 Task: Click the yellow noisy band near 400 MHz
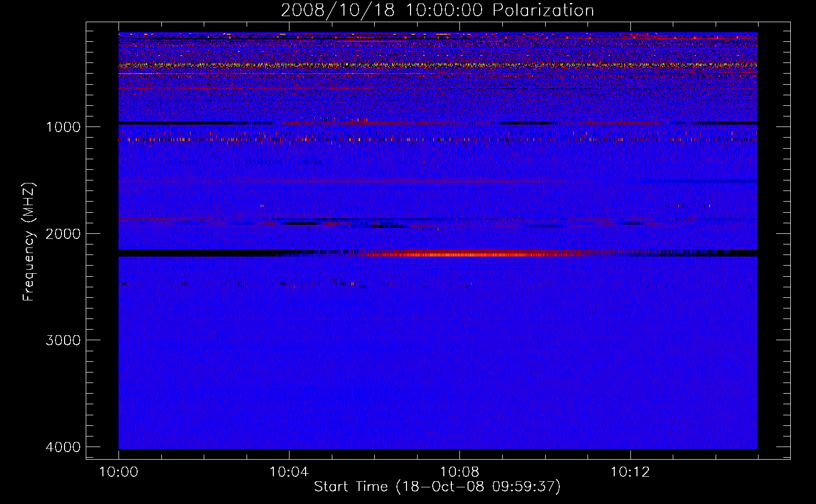(438, 65)
